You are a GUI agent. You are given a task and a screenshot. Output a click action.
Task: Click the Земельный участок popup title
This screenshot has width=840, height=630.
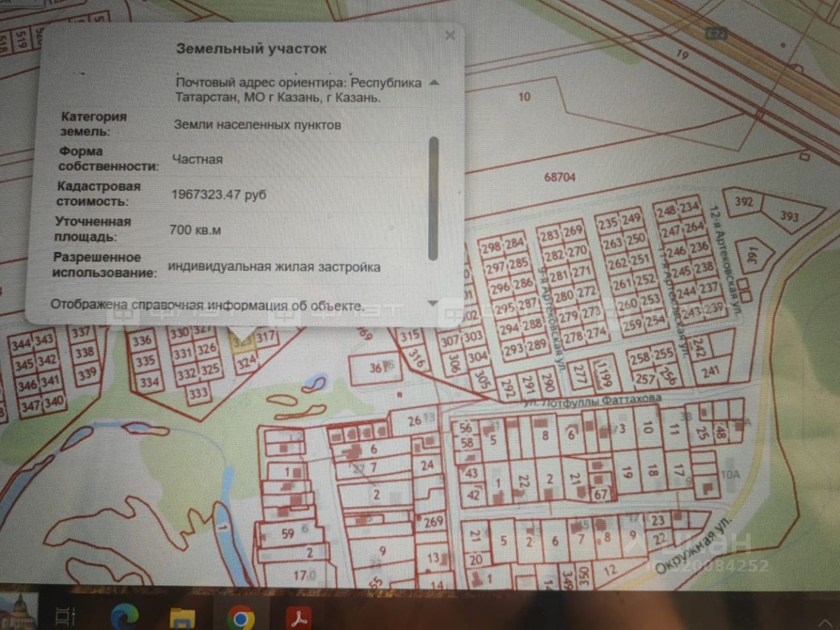(251, 49)
